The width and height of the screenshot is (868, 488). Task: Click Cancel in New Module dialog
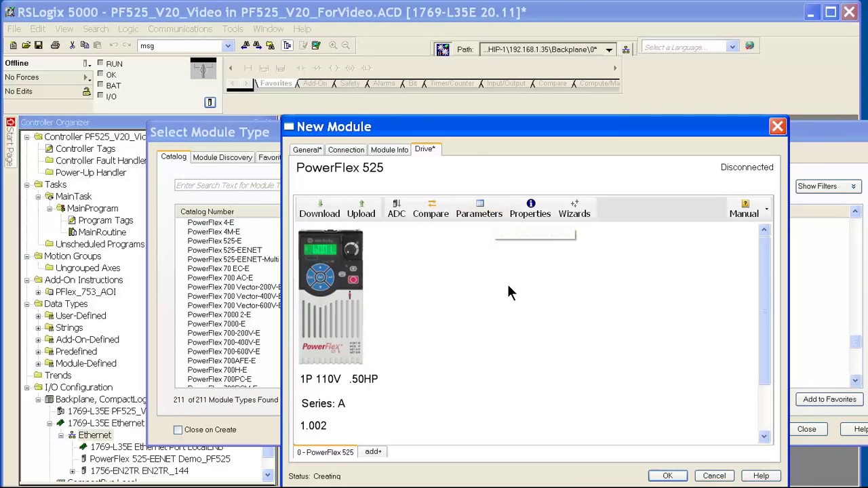click(x=714, y=476)
